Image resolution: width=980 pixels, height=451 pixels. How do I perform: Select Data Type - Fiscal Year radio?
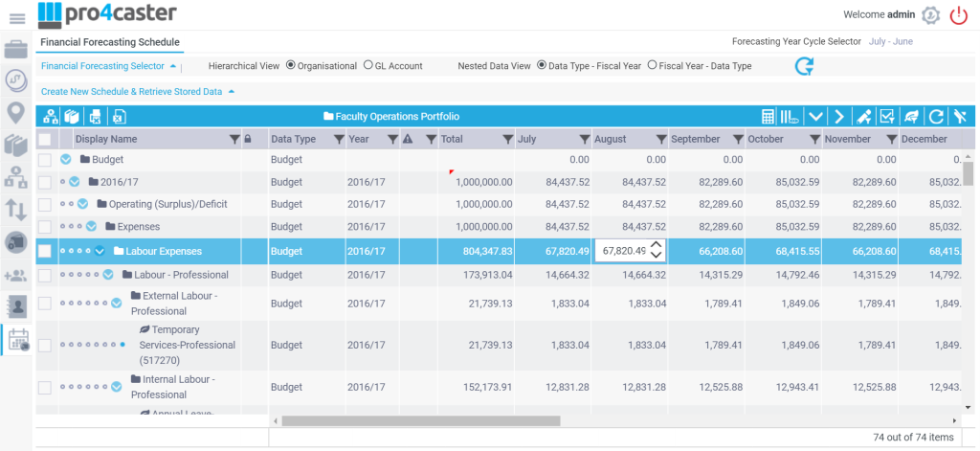click(542, 65)
